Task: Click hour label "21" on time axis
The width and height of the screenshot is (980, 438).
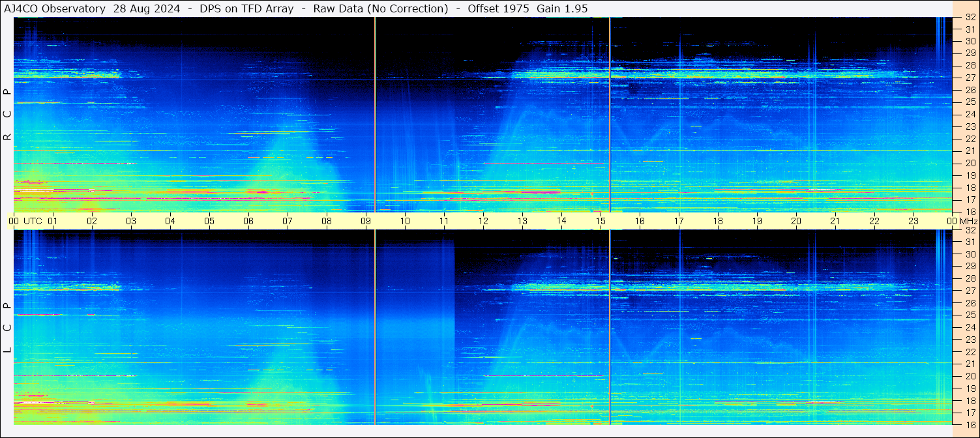Action: (835, 221)
